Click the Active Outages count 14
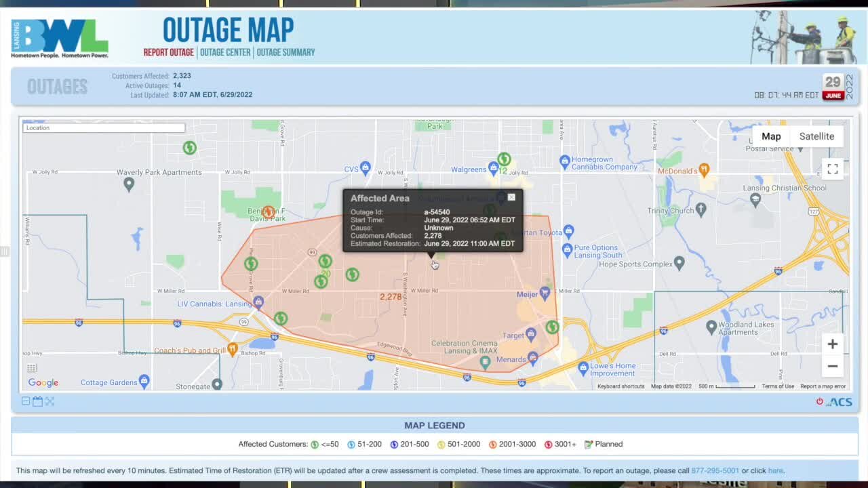 (x=177, y=85)
